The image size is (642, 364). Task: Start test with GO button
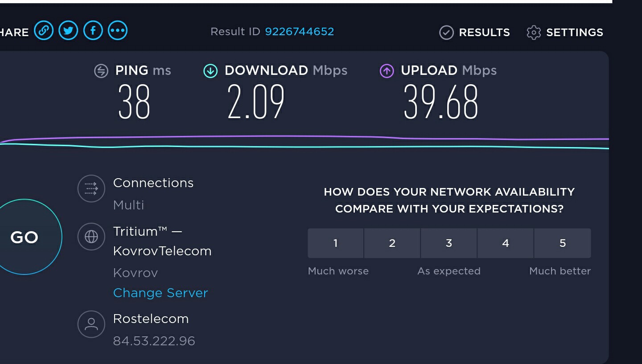coord(24,237)
